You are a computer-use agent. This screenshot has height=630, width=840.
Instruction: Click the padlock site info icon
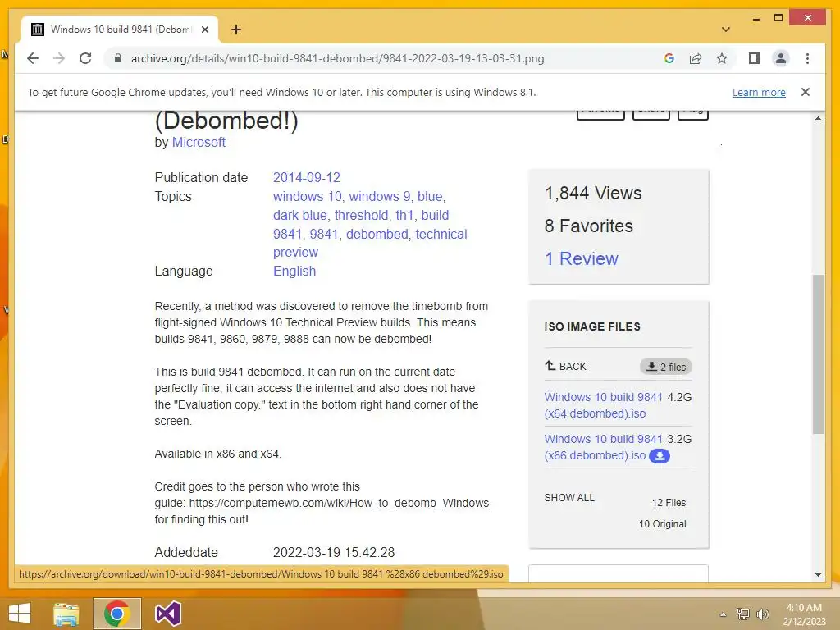pos(118,58)
